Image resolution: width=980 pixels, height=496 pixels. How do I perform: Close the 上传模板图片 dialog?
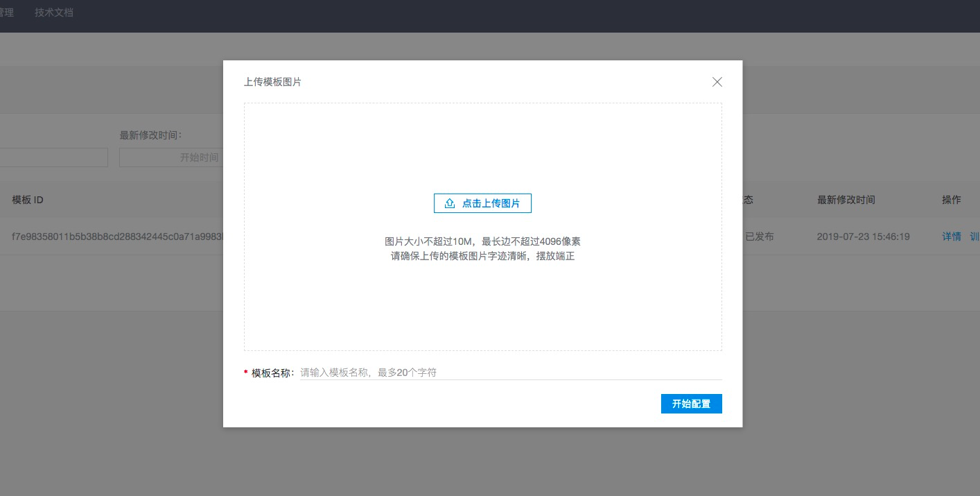tap(717, 82)
